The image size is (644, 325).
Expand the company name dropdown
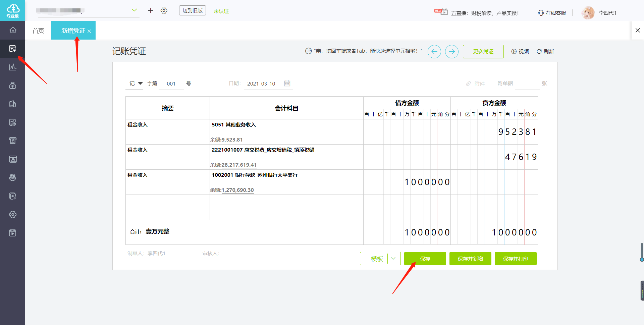click(134, 10)
